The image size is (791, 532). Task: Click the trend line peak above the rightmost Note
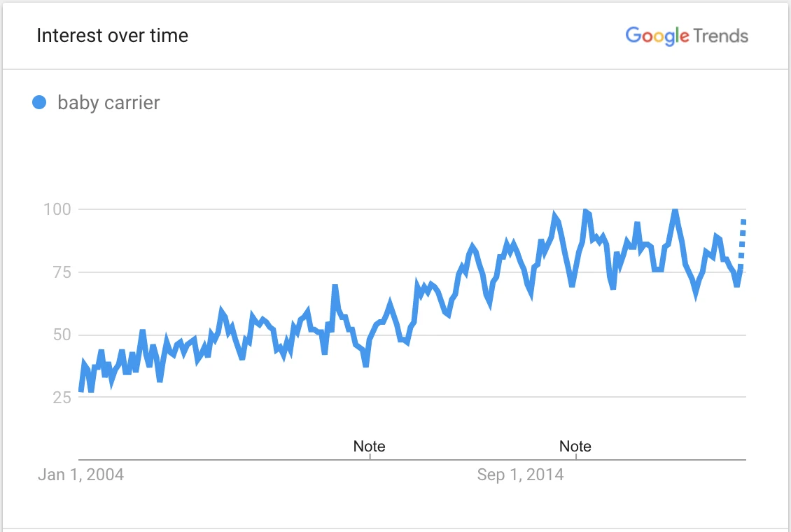click(585, 211)
